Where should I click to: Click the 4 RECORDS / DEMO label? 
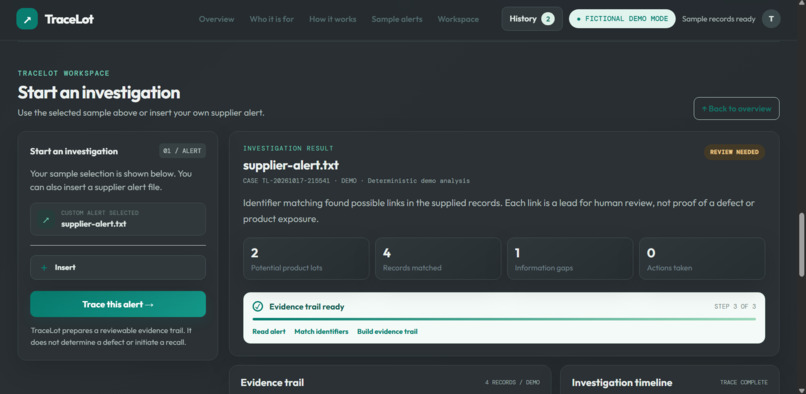coord(512,383)
